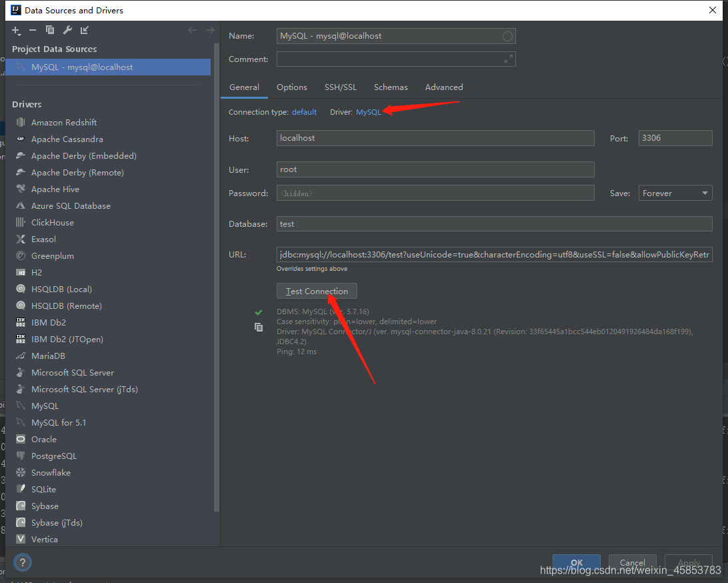
Task: Select the Exasol driver icon
Action: pyautogui.click(x=21, y=239)
